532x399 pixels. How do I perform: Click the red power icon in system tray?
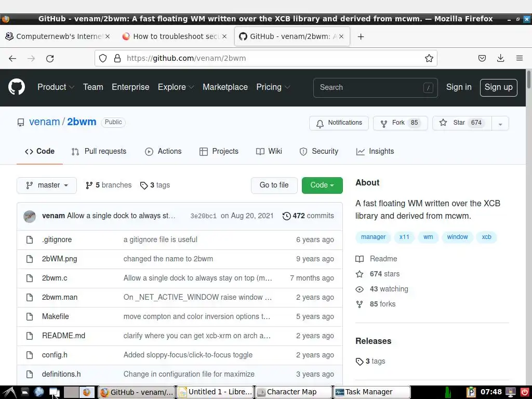[x=524, y=392]
